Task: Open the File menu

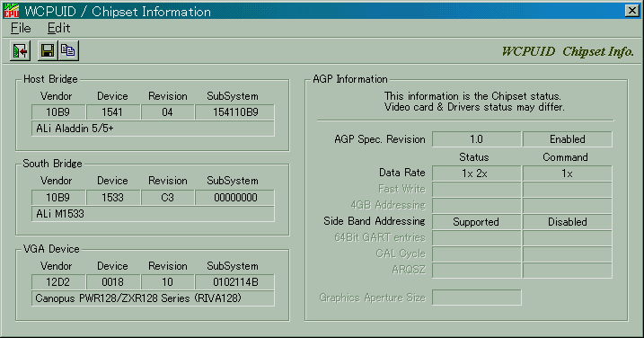Action: tap(21, 28)
